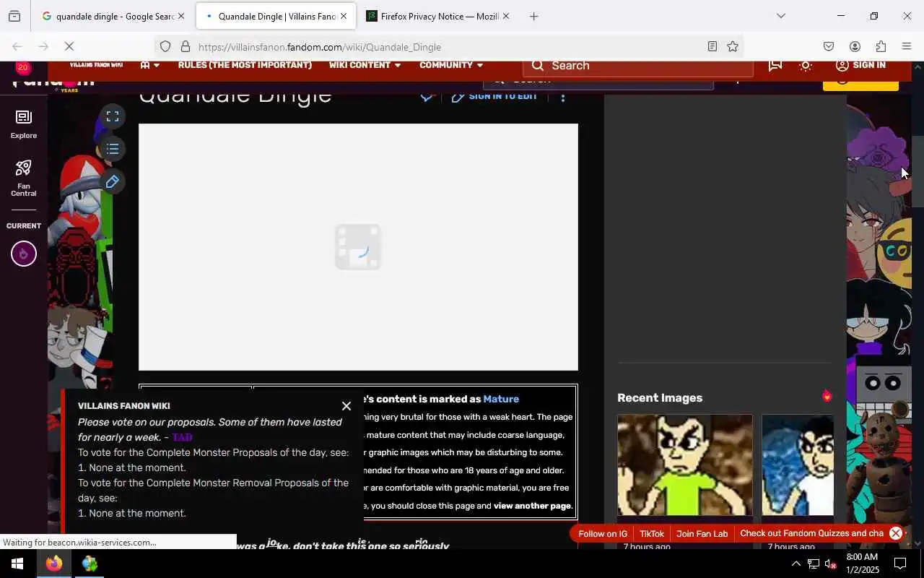Click the tracking protection shield icon

click(165, 47)
